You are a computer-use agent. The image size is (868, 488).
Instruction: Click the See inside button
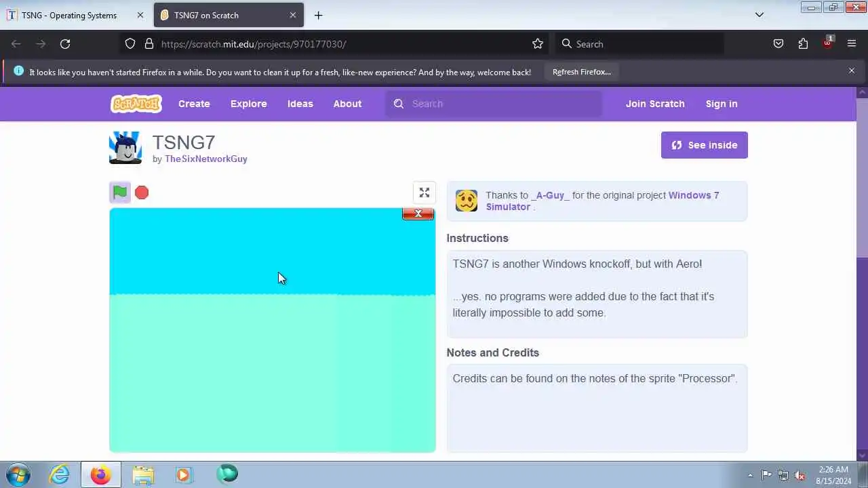click(x=705, y=145)
